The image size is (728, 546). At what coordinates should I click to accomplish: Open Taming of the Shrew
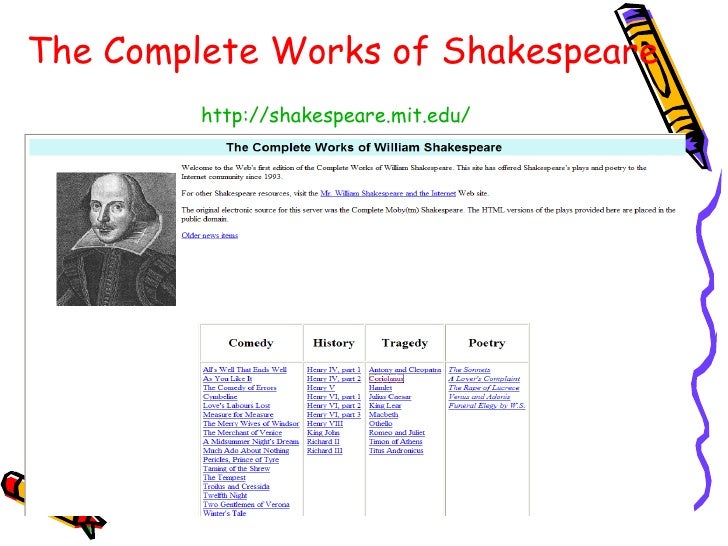[x=236, y=468]
